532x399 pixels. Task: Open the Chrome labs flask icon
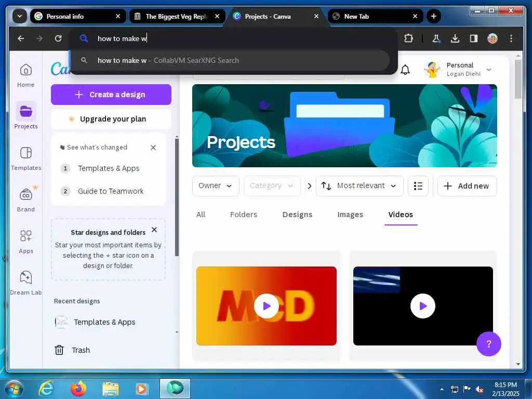(x=436, y=38)
